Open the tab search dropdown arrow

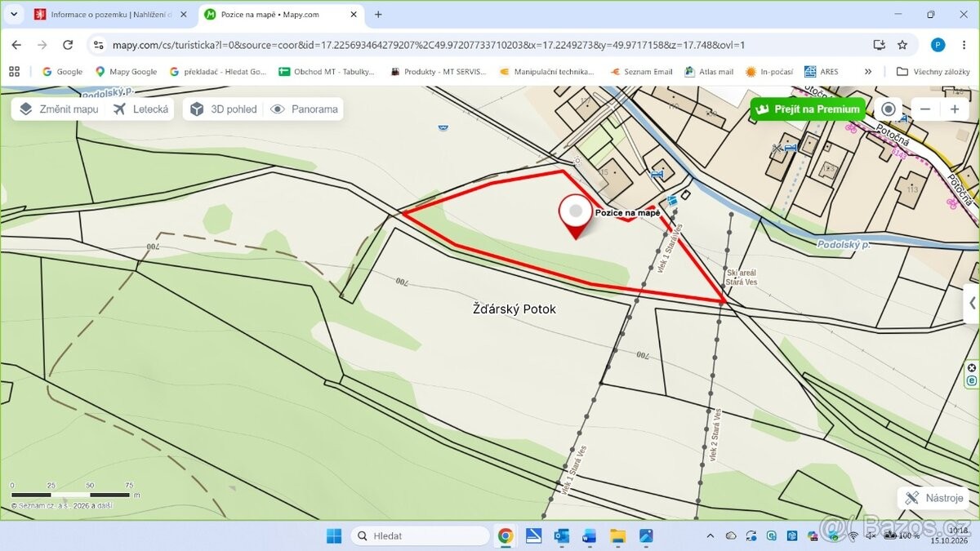pos(13,15)
